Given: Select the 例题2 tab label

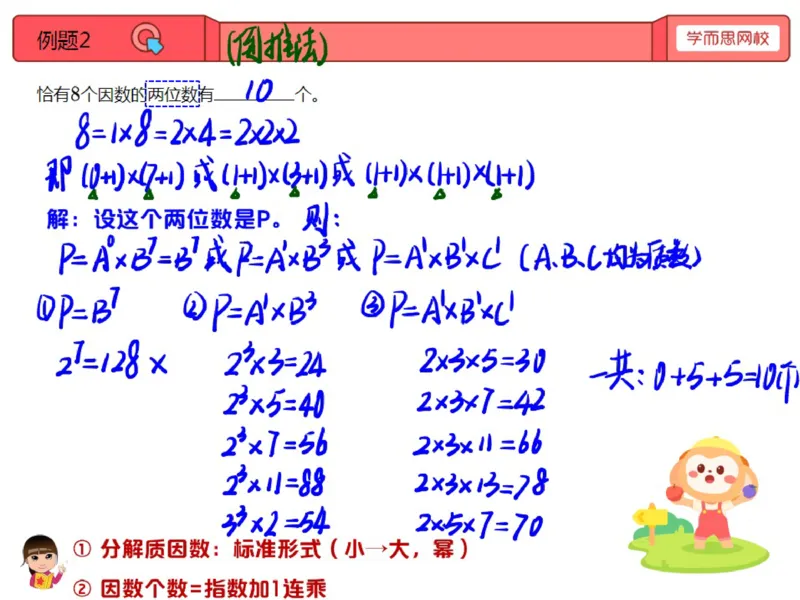Looking at the screenshot, I should tap(64, 40).
